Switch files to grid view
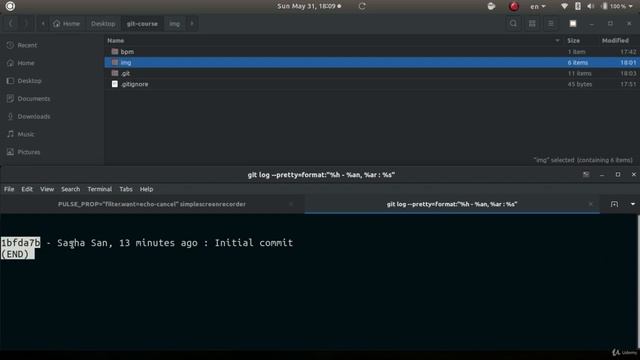Screen dimensions: 640x360 coord(532,24)
